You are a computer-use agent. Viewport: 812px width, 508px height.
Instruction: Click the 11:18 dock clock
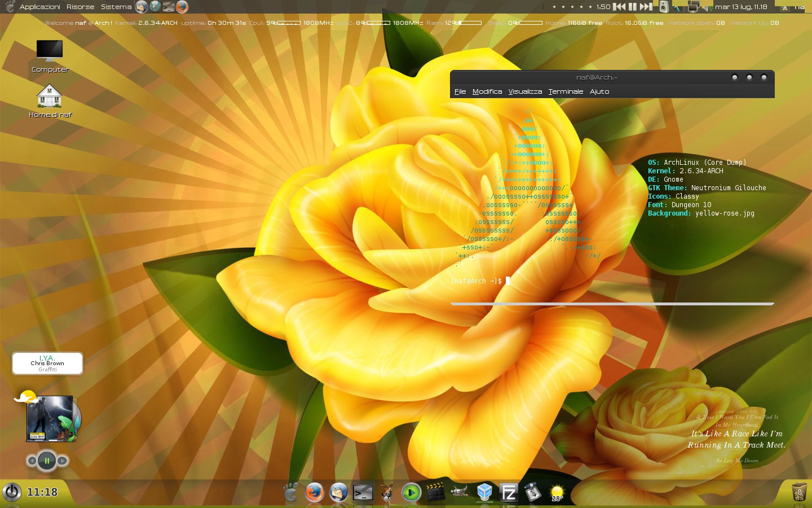(42, 492)
